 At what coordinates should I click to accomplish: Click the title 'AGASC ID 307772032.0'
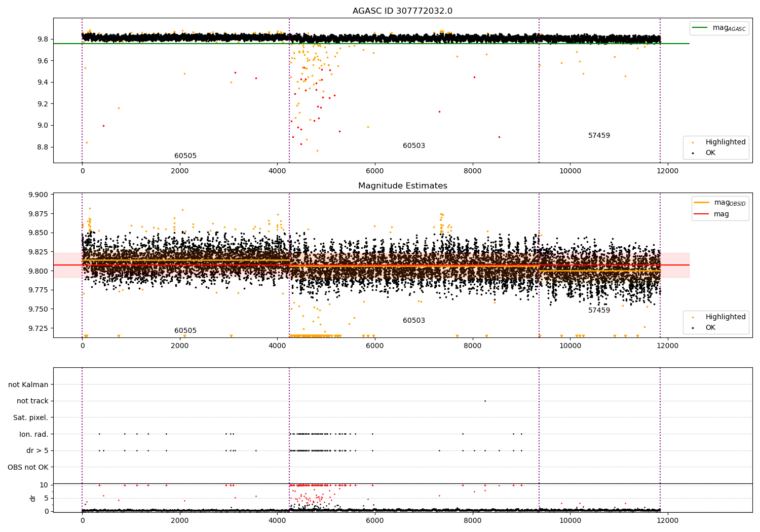pos(402,11)
